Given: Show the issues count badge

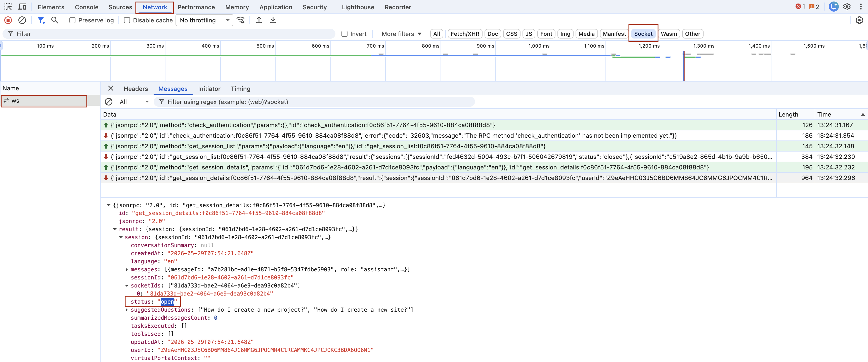Looking at the screenshot, I should click(814, 7).
